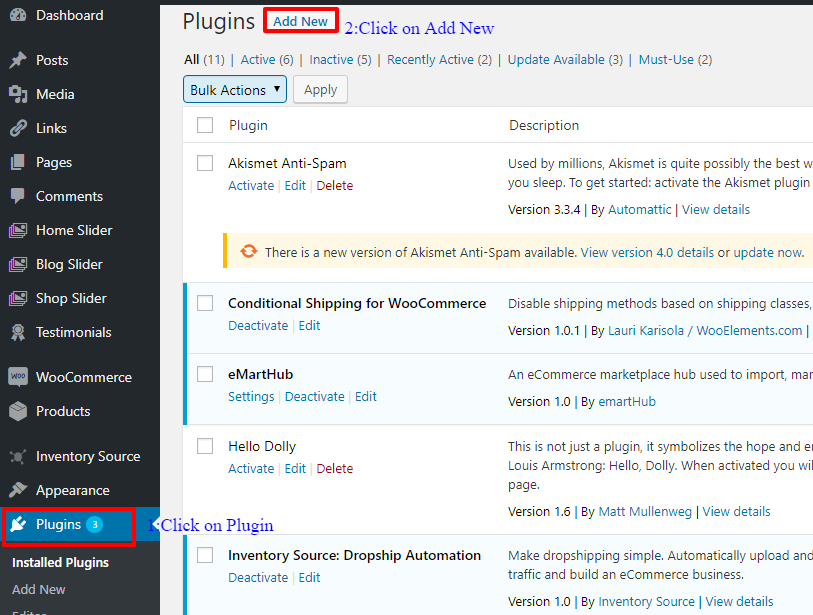
Task: Check the Akismet Anti-Spam checkbox
Action: [205, 163]
